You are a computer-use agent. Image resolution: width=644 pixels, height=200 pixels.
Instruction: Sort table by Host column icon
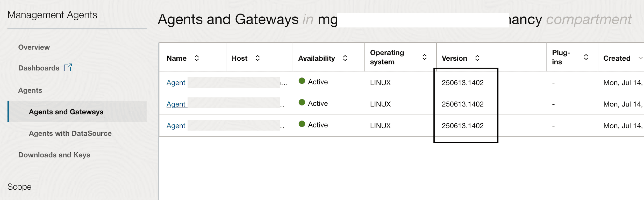(257, 58)
